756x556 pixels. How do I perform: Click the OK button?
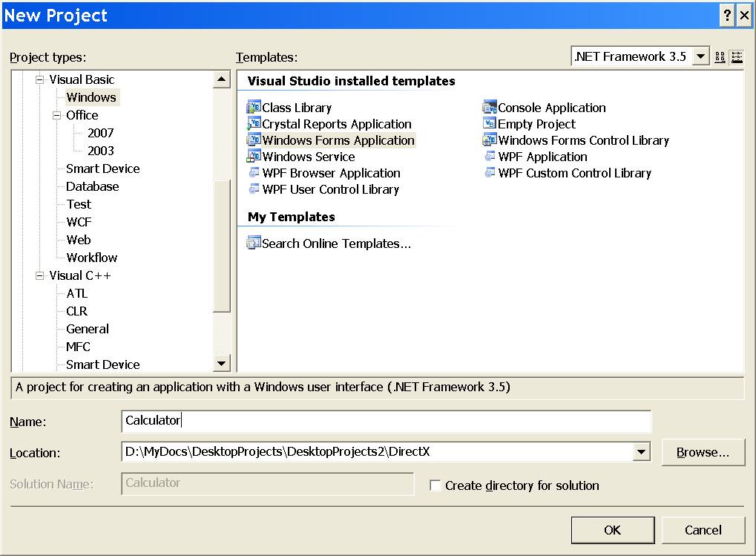coord(612,530)
